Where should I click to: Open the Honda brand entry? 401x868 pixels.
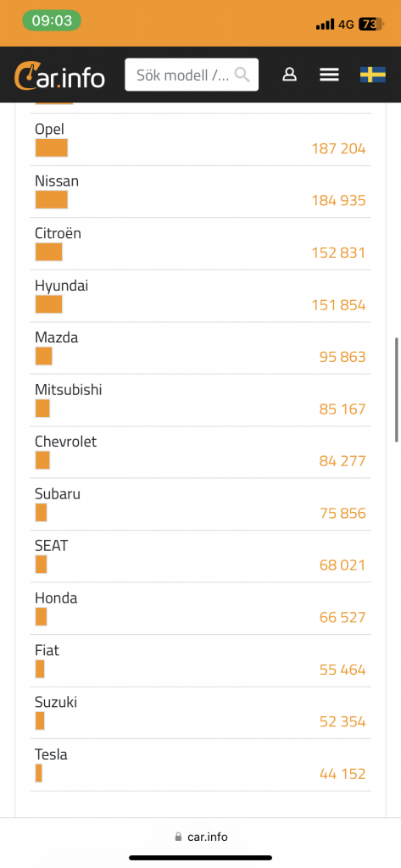click(200, 609)
